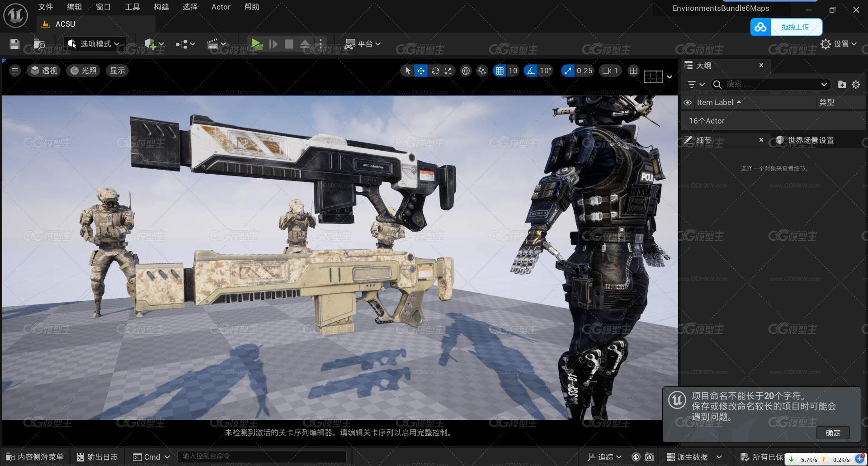Open the 透视 perspective view menu
Viewport: 868px width, 466px height.
pyautogui.click(x=44, y=71)
